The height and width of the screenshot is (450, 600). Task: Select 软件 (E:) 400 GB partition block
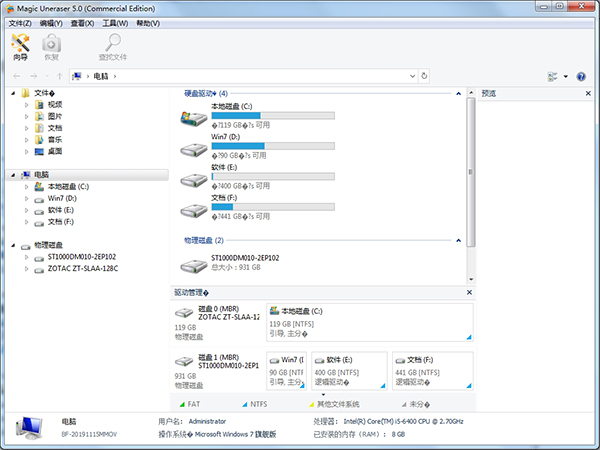tap(349, 371)
